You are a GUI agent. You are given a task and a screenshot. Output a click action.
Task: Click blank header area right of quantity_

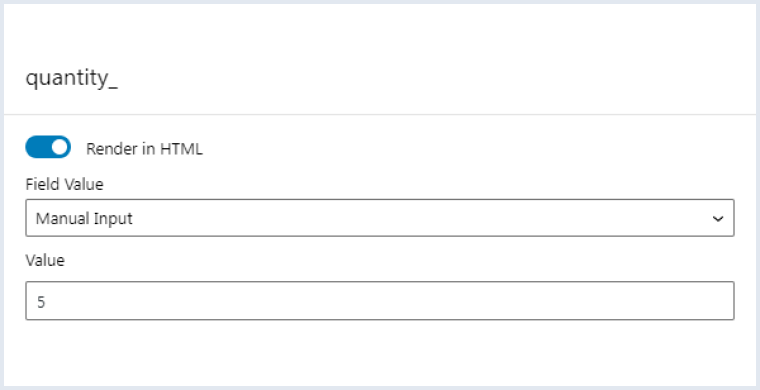[436, 78]
